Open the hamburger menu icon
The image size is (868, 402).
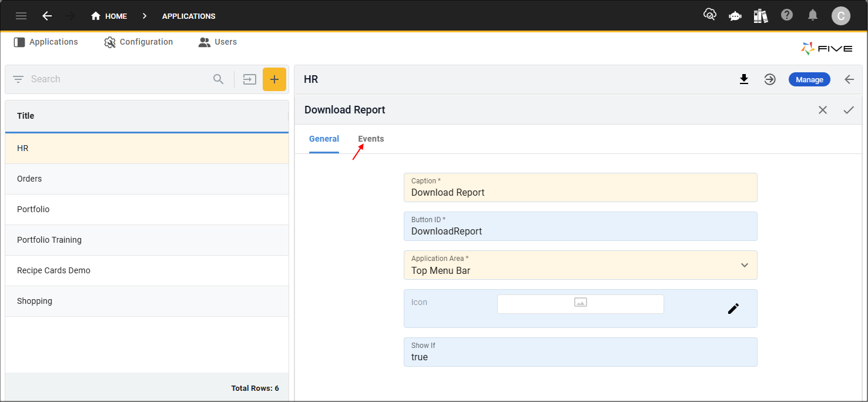coord(21,16)
